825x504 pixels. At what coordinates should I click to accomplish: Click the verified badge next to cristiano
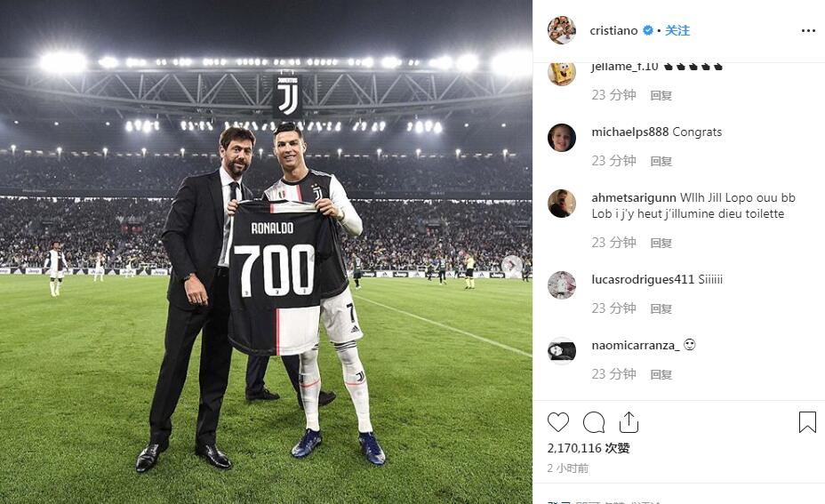tap(648, 30)
